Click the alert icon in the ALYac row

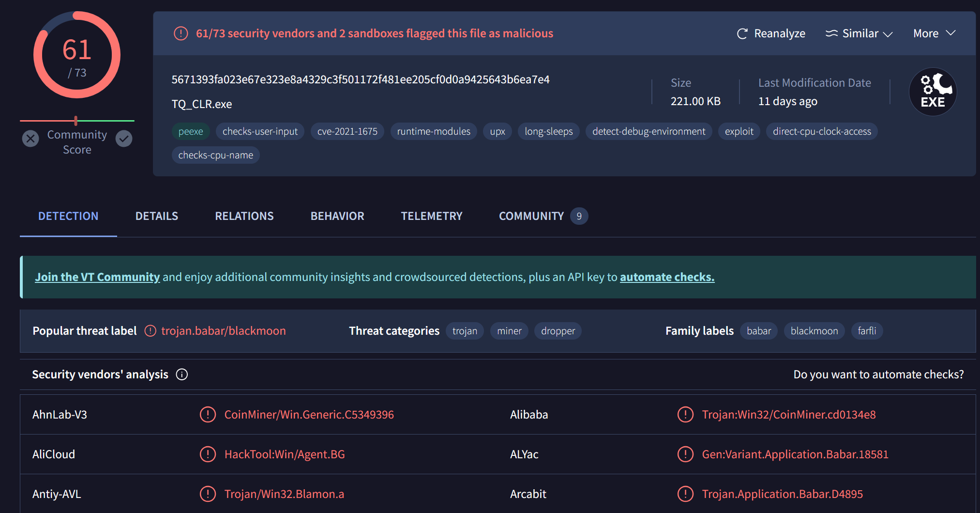[685, 454]
